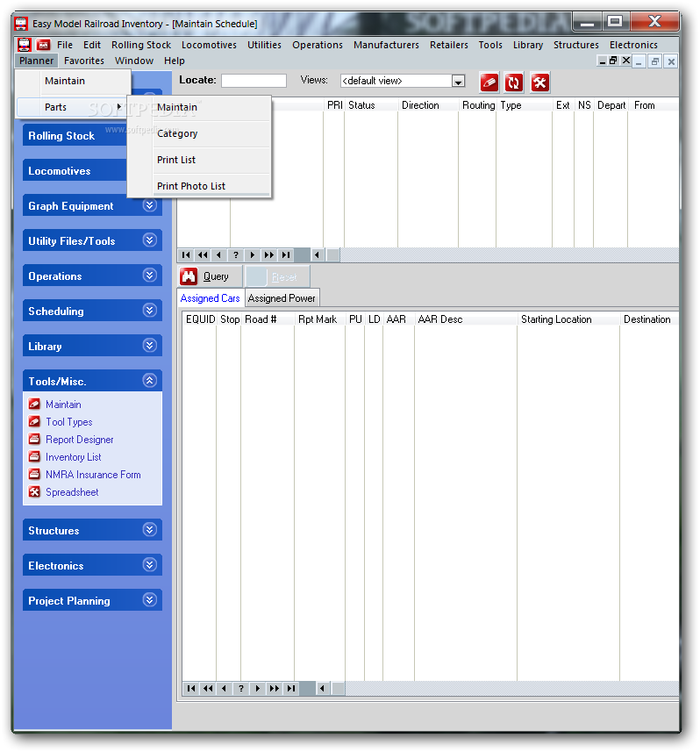This screenshot has height=752, width=700.
Task: Click the red eraser icon in top toolbar
Action: 489,82
